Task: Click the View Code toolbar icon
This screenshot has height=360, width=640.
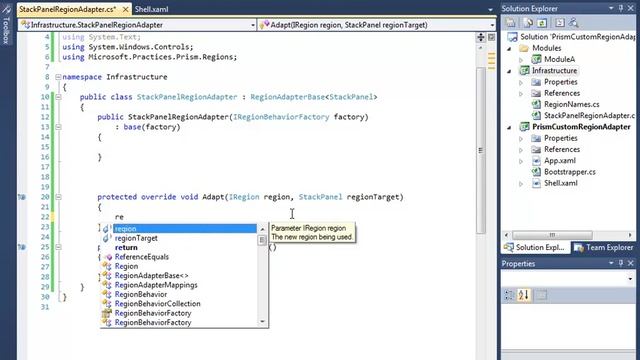Action: [560, 23]
